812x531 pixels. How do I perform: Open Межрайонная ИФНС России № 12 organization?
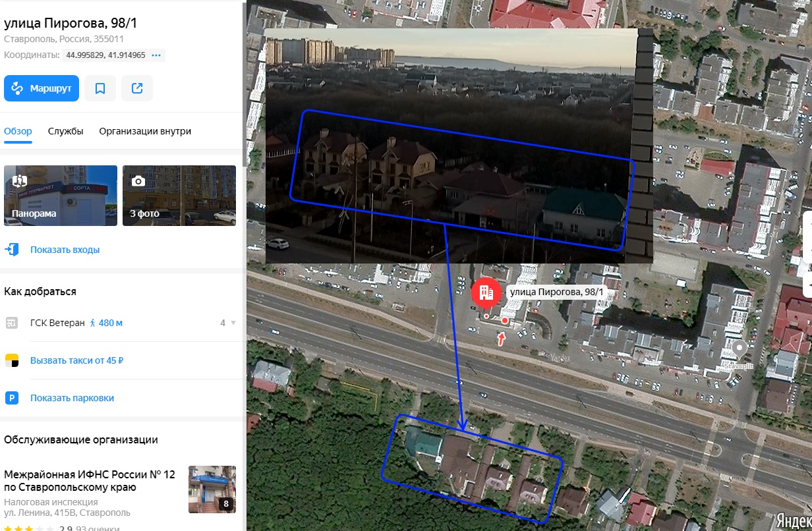tap(90, 481)
